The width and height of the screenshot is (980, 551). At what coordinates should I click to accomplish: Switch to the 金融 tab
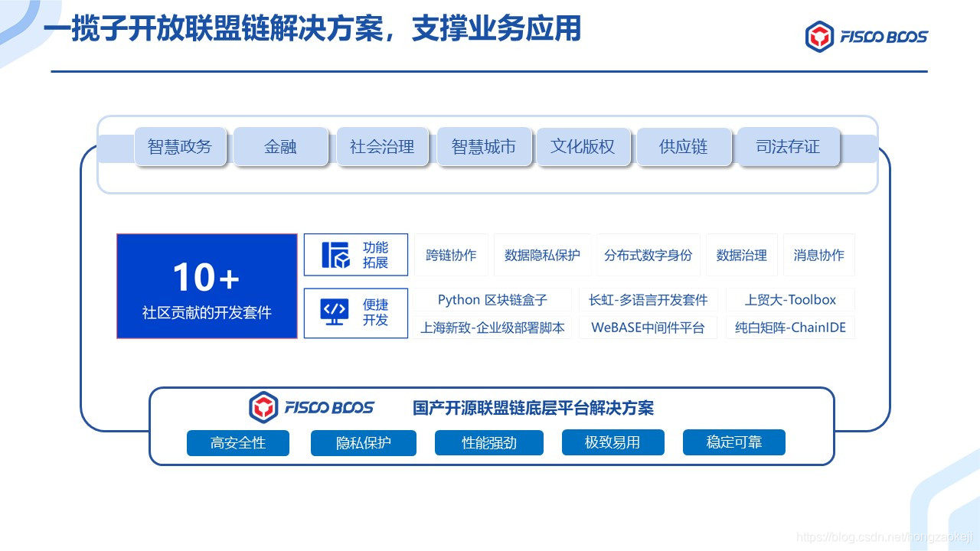point(280,147)
